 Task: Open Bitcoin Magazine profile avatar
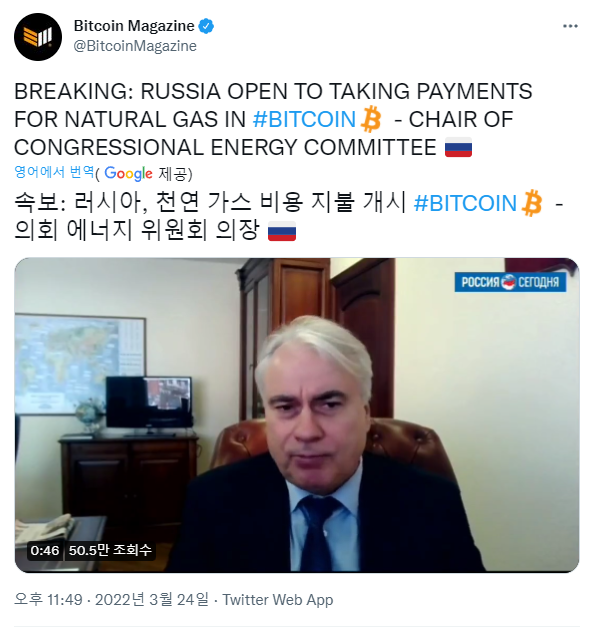[x=38, y=37]
